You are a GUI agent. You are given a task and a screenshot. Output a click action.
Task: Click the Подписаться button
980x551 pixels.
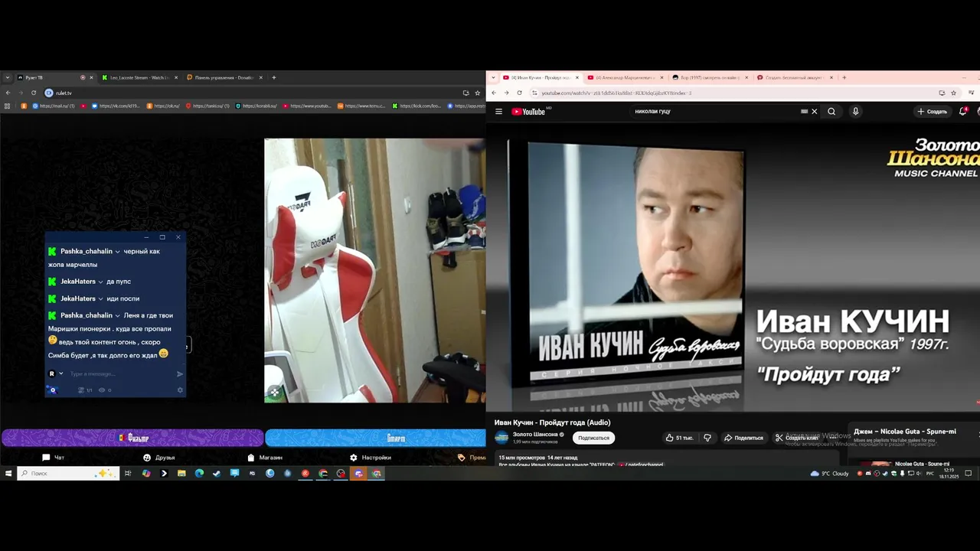point(593,438)
